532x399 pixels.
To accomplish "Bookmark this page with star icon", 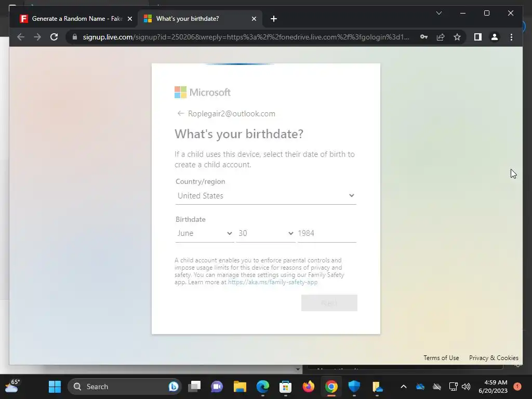I will tap(457, 37).
